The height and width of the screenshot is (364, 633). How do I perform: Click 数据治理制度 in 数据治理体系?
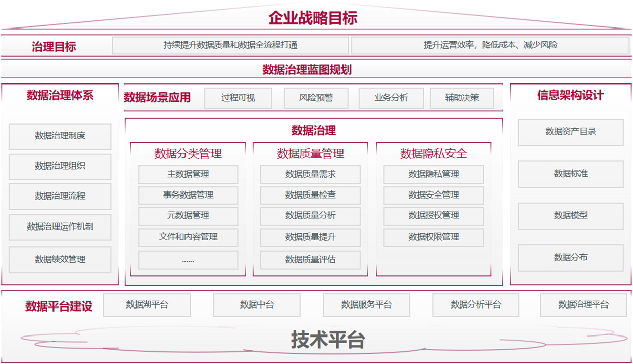tap(60, 136)
